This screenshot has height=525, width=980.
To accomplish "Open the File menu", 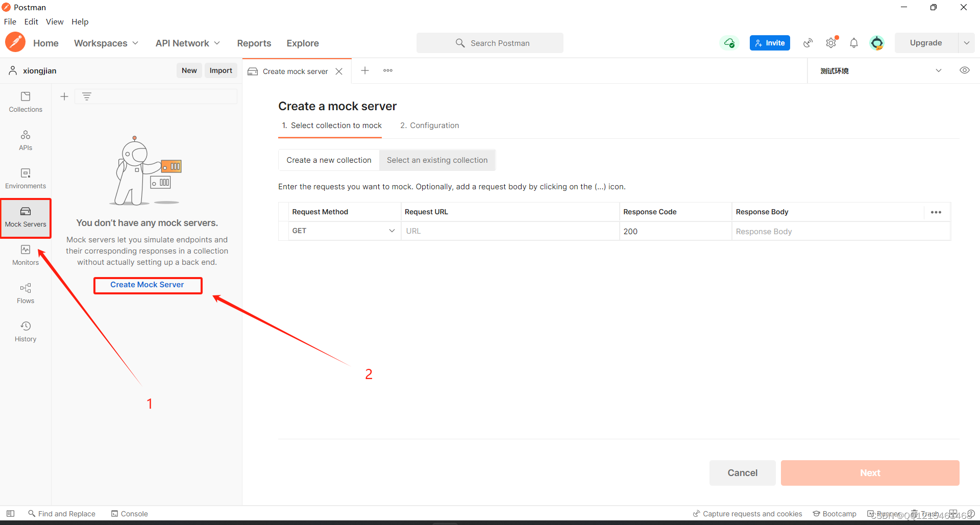I will [10, 21].
